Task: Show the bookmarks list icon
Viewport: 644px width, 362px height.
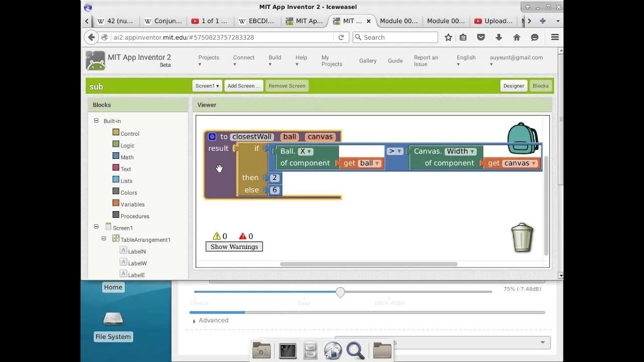Action: point(463,37)
